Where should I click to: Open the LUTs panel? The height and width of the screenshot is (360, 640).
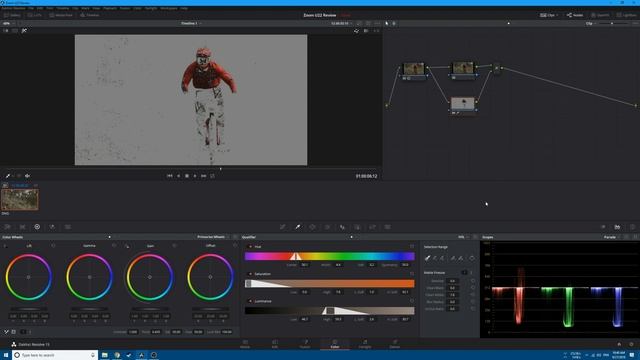click(x=35, y=15)
